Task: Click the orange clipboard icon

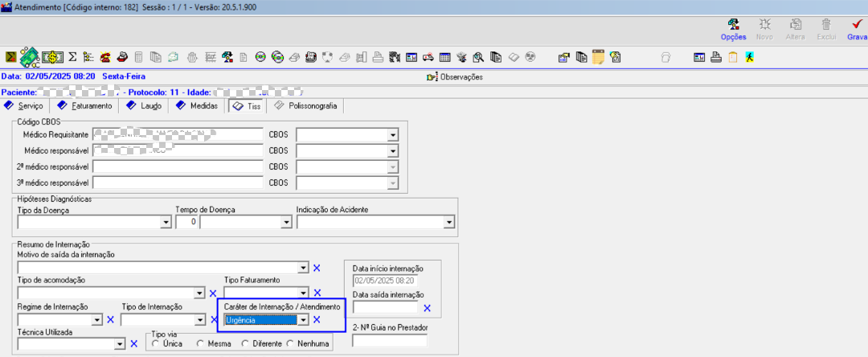Action: click(x=733, y=57)
